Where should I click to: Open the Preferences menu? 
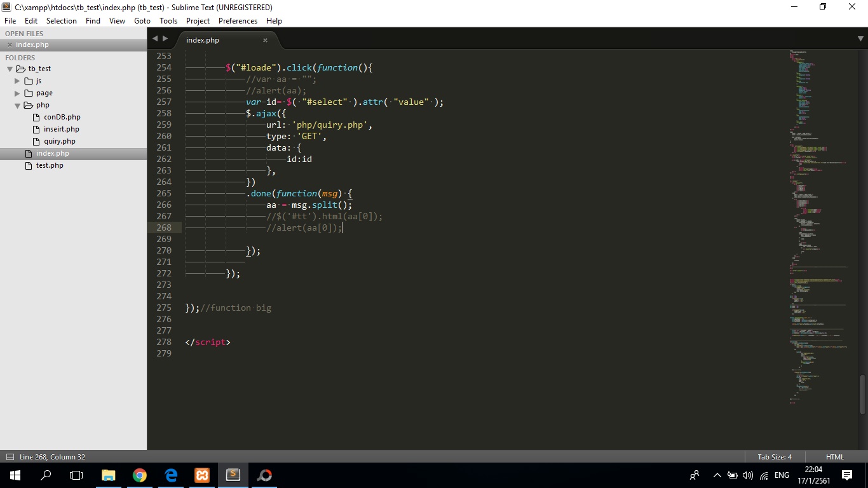click(238, 20)
